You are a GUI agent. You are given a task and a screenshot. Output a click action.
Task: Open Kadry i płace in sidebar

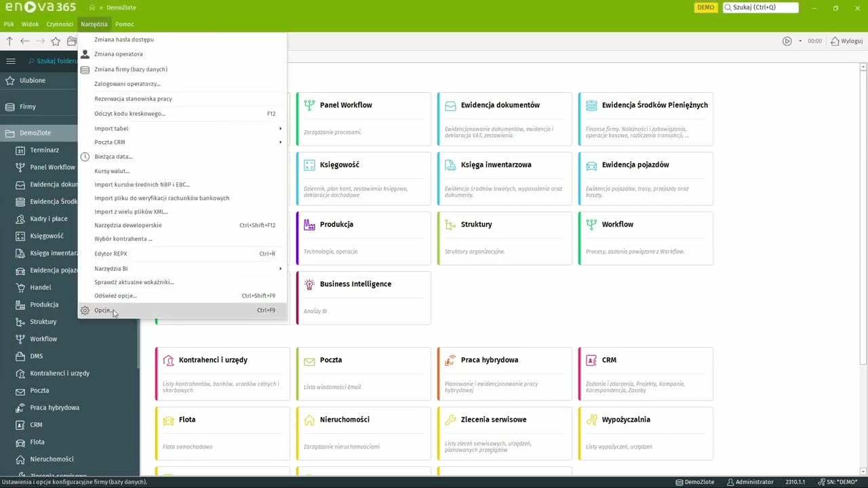pyautogui.click(x=49, y=219)
